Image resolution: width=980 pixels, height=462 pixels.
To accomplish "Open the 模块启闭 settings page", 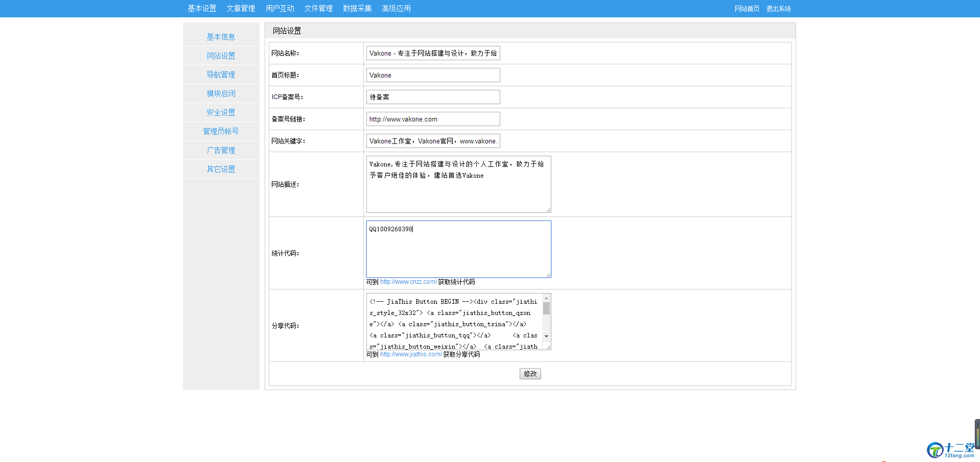I will [x=221, y=93].
